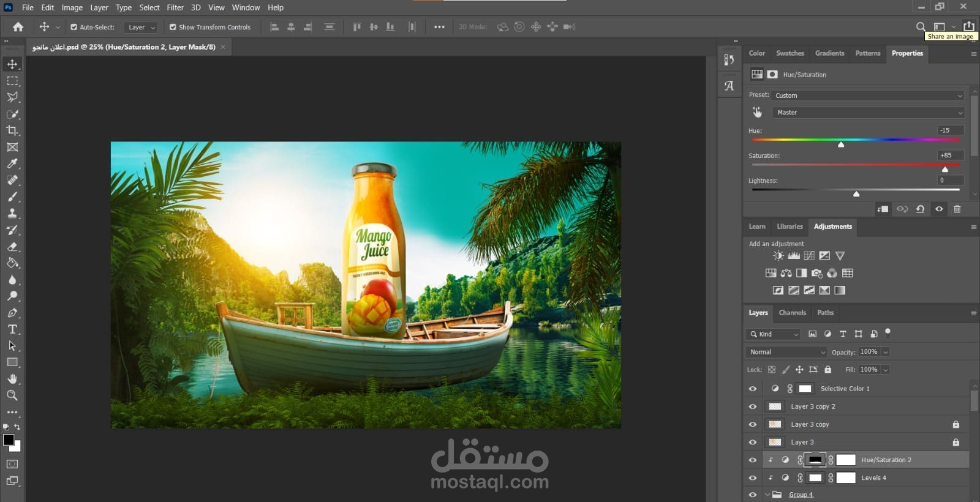Viewport: 980px width, 502px height.
Task: Open the Filter menu
Action: 175,7
